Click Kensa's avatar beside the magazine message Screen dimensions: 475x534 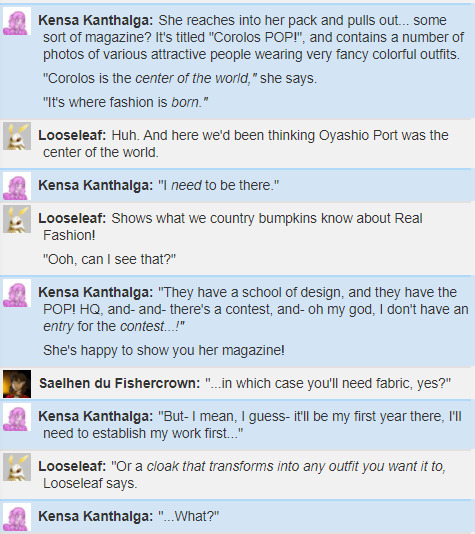(x=17, y=21)
